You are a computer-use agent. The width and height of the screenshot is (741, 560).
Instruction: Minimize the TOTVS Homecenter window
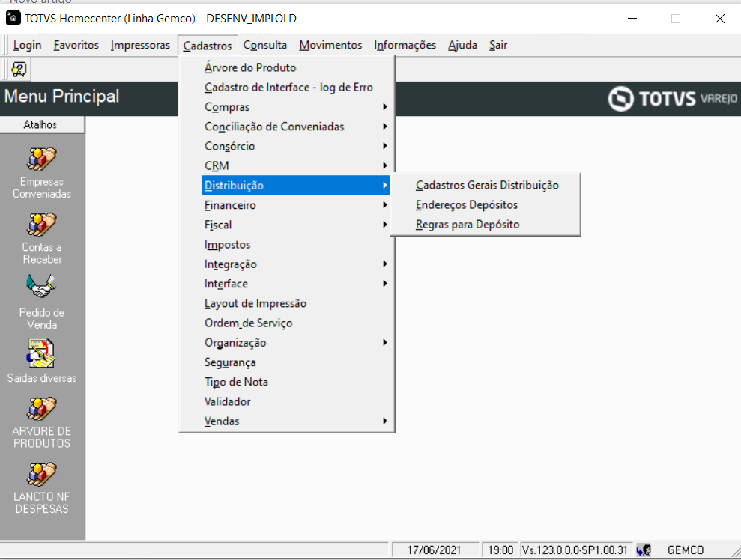pyautogui.click(x=632, y=19)
